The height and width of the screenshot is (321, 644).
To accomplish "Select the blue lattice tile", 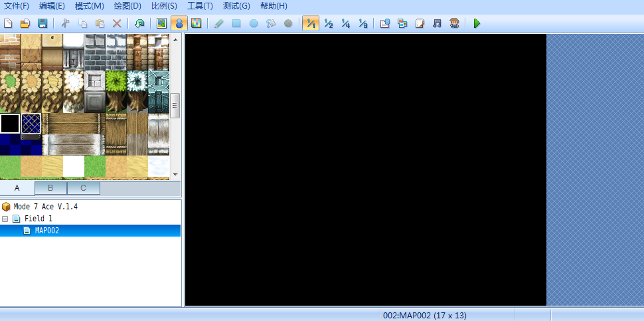I will pos(32,124).
